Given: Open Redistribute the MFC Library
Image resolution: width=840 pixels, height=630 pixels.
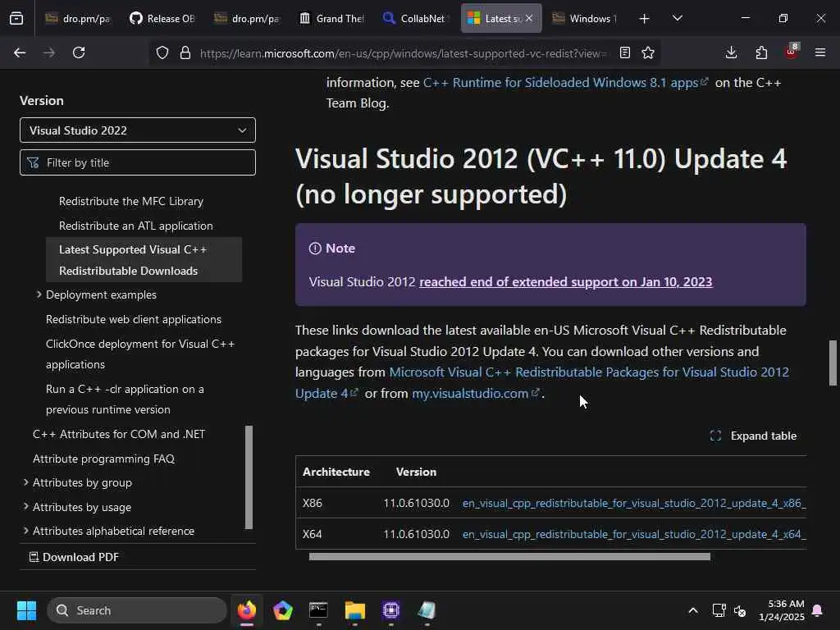Looking at the screenshot, I should point(131,202).
